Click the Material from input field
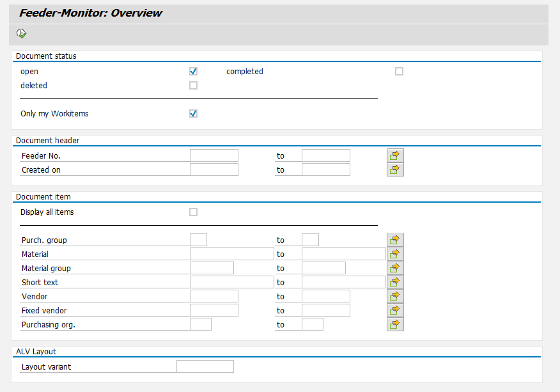 coord(230,253)
